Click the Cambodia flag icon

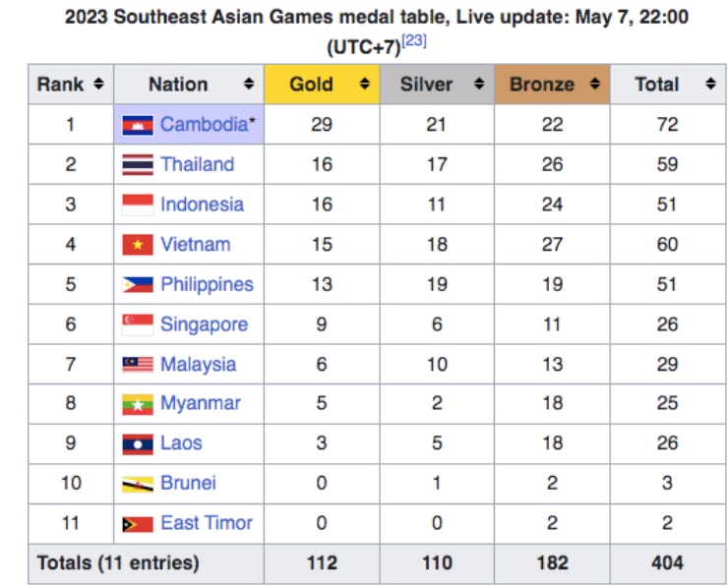pos(138,125)
